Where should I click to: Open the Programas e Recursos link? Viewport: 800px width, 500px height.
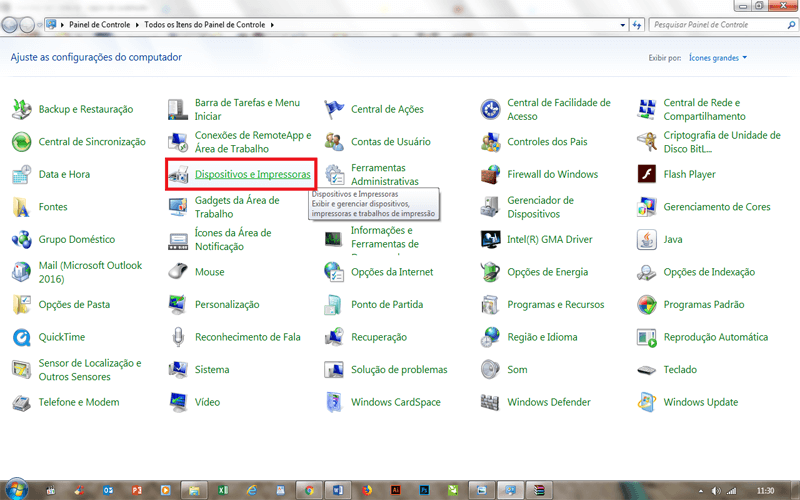tap(555, 305)
